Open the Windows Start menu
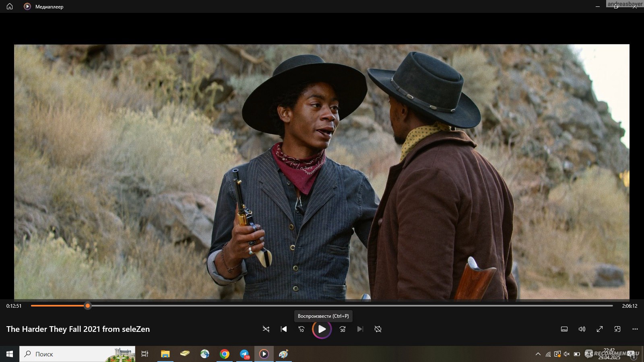Image resolution: width=644 pixels, height=362 pixels. tap(10, 354)
